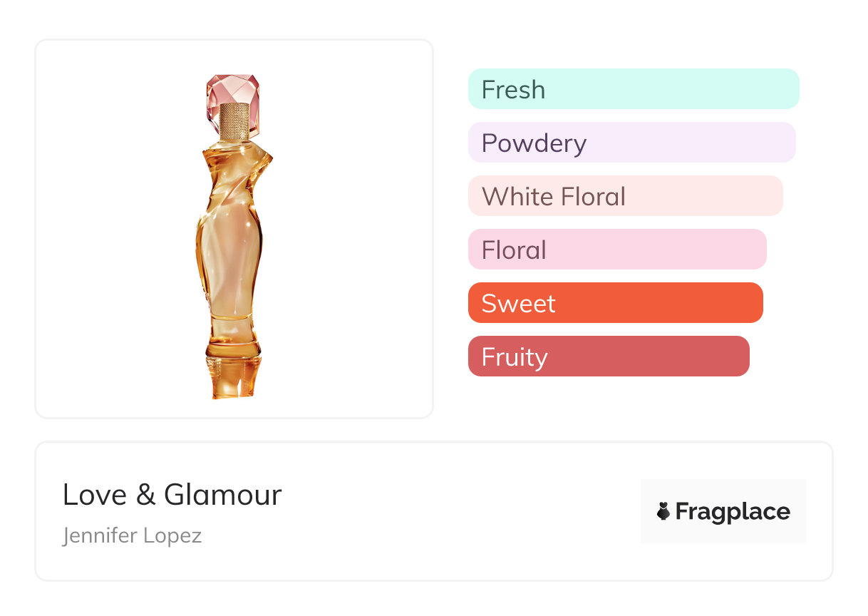Click the flared base of the perfume bottle
The width and height of the screenshot is (868, 616).
coord(228,376)
